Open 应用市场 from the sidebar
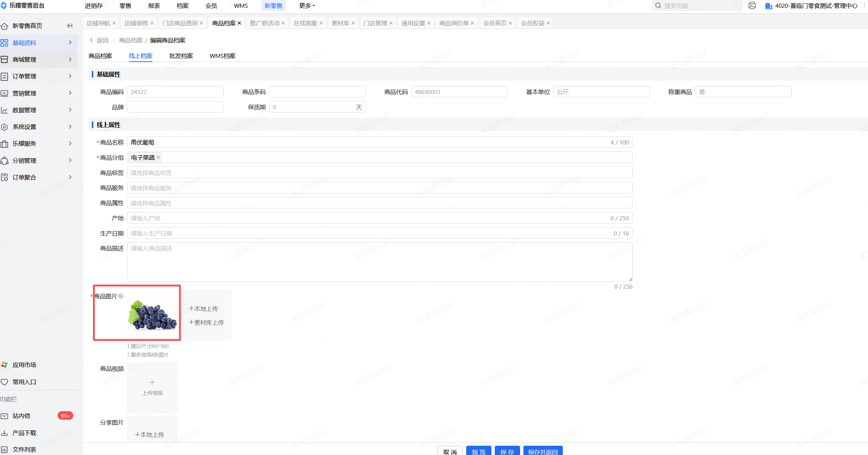 coord(24,365)
